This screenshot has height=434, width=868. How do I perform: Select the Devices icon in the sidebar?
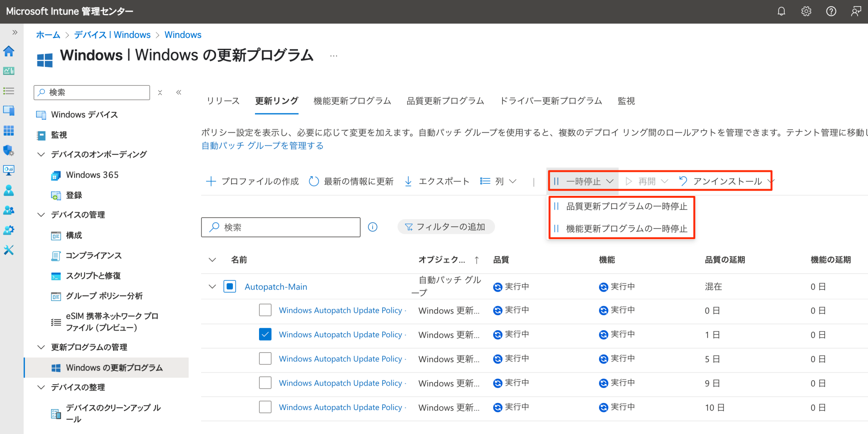click(9, 111)
